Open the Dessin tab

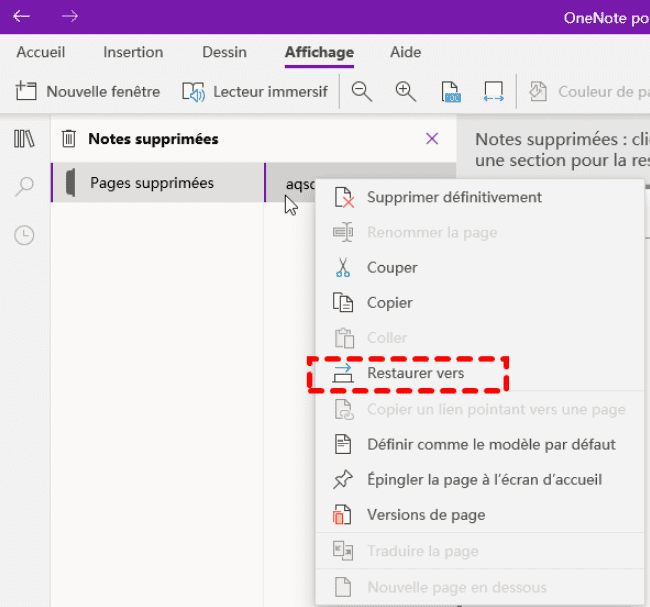[x=224, y=52]
